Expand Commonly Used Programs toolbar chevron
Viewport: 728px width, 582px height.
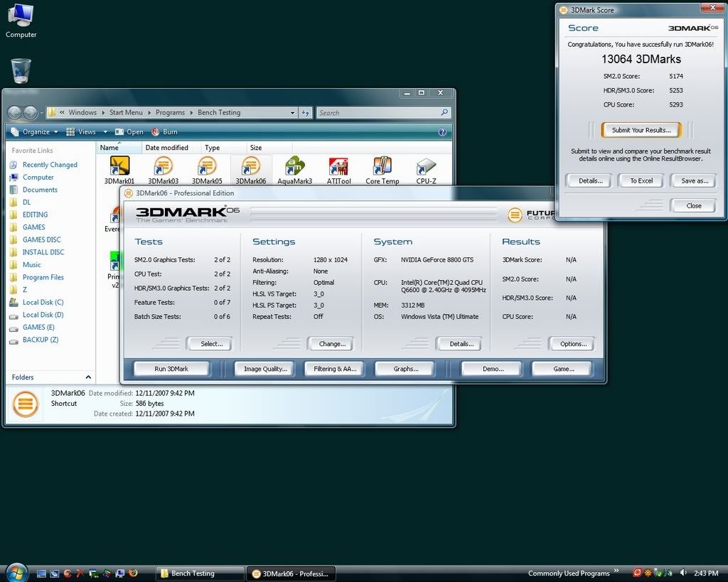pyautogui.click(x=616, y=571)
